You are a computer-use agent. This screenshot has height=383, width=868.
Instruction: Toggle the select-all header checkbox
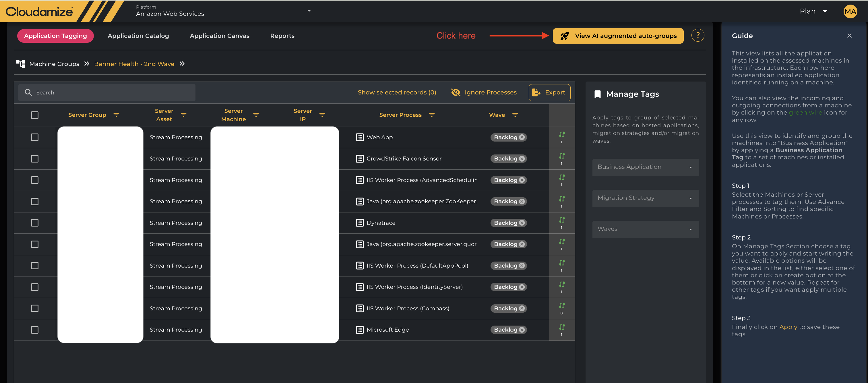pos(35,115)
